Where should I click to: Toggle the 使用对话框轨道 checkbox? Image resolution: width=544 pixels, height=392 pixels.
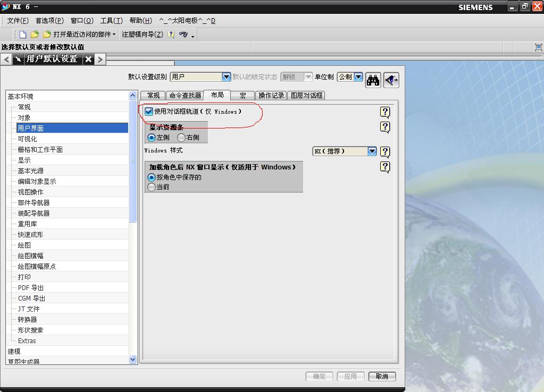149,112
